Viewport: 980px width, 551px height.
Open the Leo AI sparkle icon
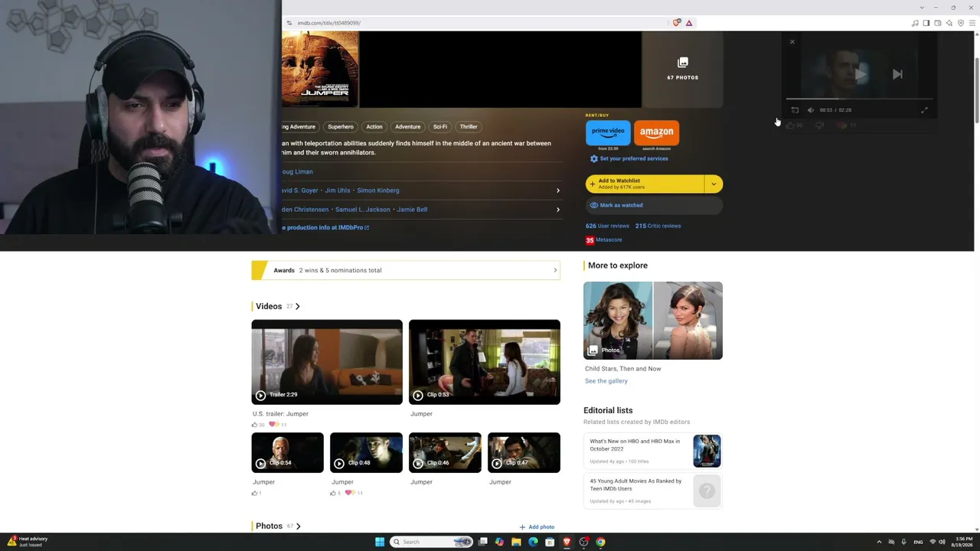pos(949,23)
